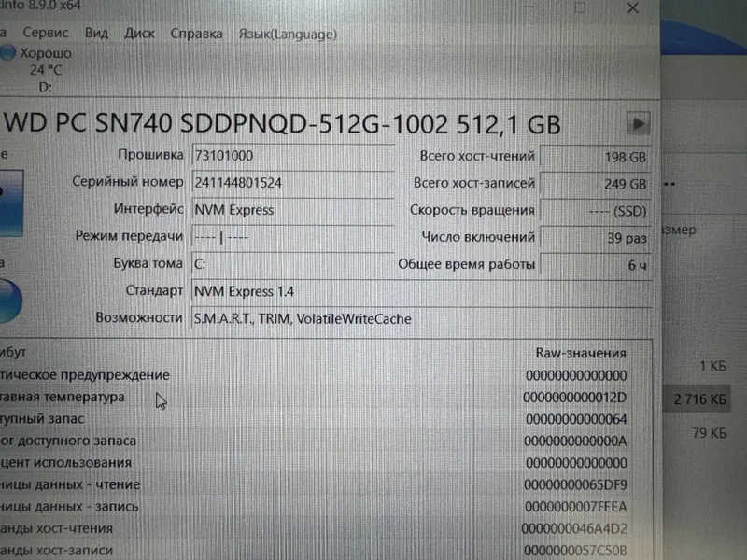Open the Вид menu

point(96,34)
